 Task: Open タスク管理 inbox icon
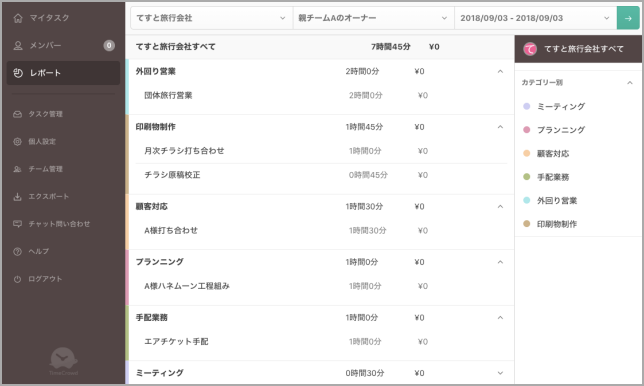(x=17, y=114)
